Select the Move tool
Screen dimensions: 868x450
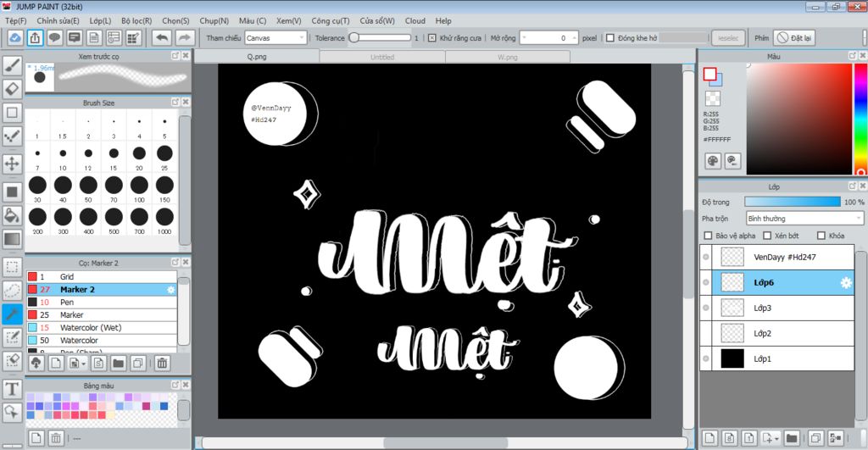[x=12, y=164]
